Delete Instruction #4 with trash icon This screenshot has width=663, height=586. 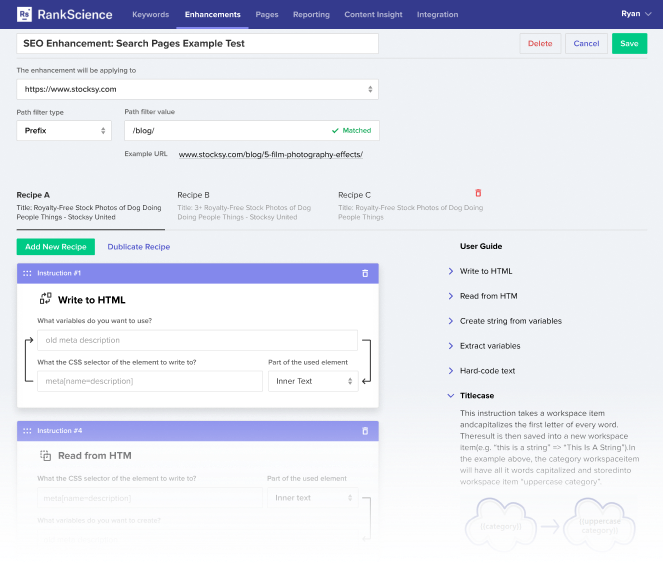click(x=365, y=431)
